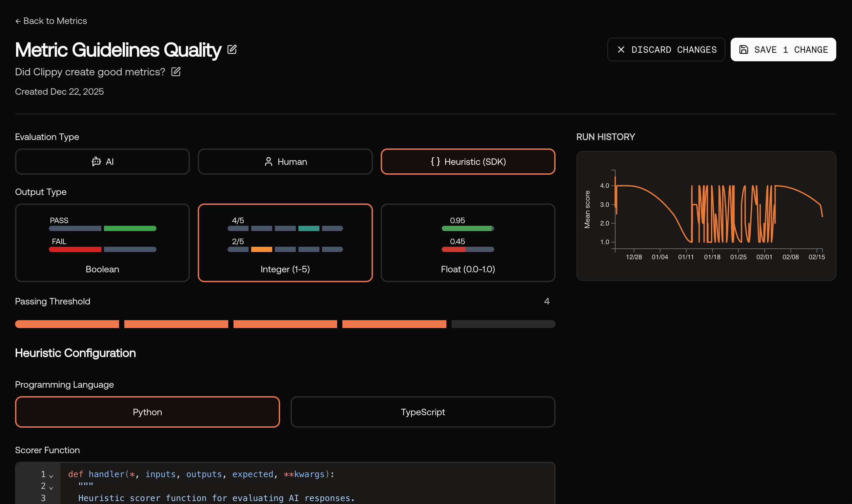Select Human evaluation type
852x504 pixels.
(x=285, y=162)
